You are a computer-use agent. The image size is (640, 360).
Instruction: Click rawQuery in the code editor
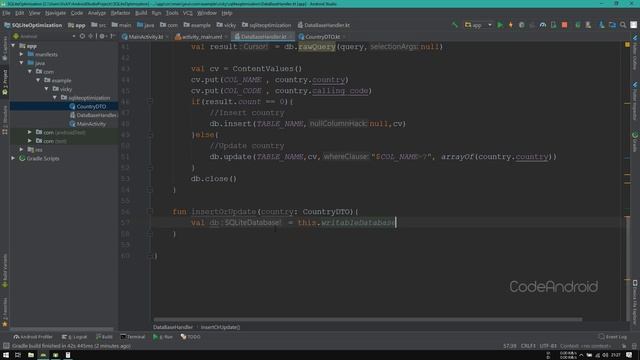[x=317, y=47]
